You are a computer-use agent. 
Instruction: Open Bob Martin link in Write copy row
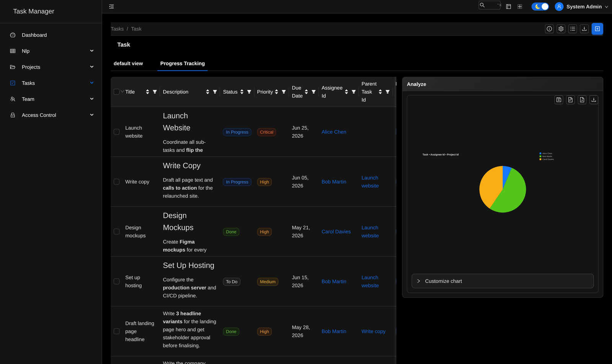tap(334, 182)
